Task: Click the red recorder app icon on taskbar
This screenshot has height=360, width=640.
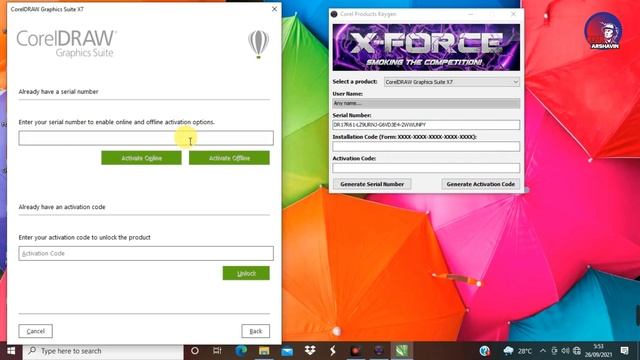Action: pos(356,351)
